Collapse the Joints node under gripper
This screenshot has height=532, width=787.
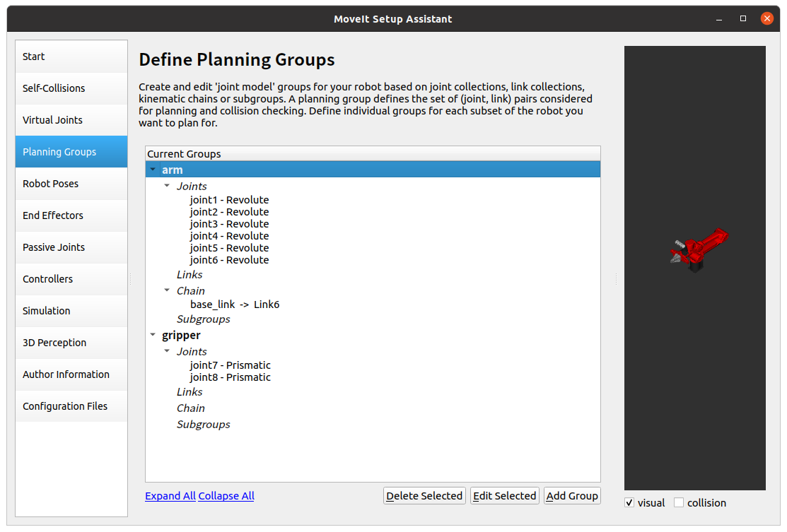coord(167,351)
